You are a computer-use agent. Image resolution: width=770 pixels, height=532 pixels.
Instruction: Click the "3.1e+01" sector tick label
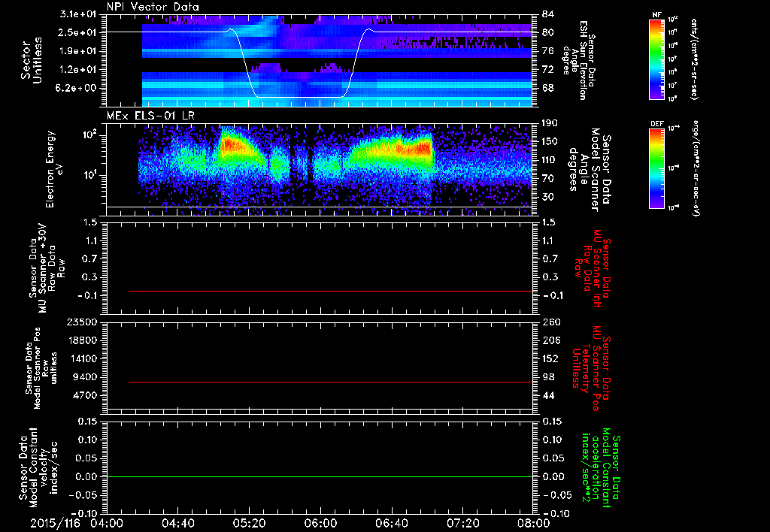coord(78,14)
